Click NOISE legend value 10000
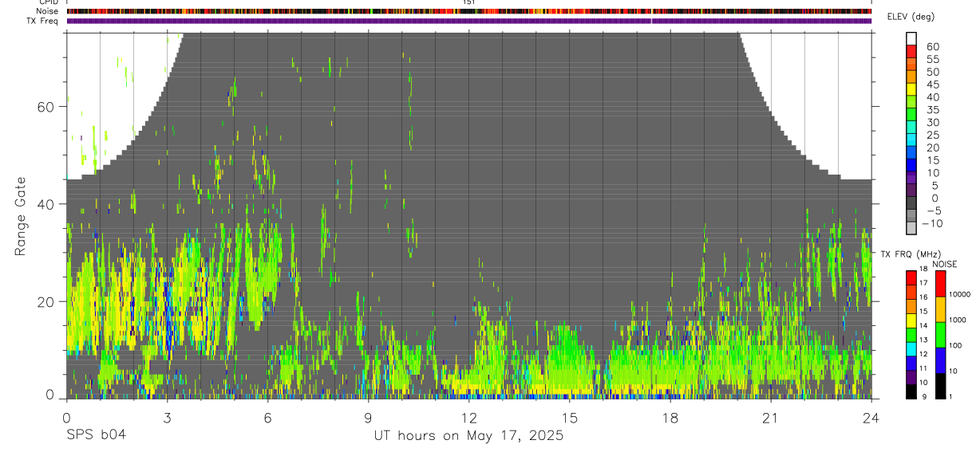 (961, 294)
